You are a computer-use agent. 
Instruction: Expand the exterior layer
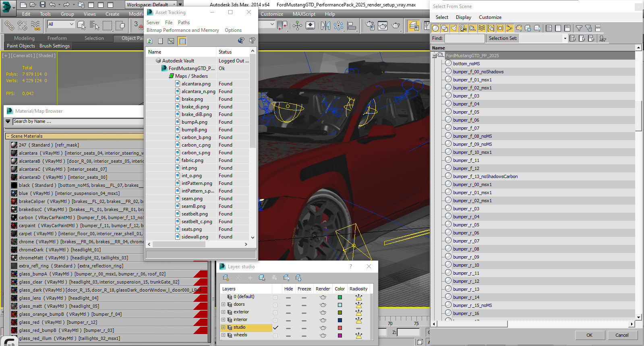pyautogui.click(x=223, y=312)
